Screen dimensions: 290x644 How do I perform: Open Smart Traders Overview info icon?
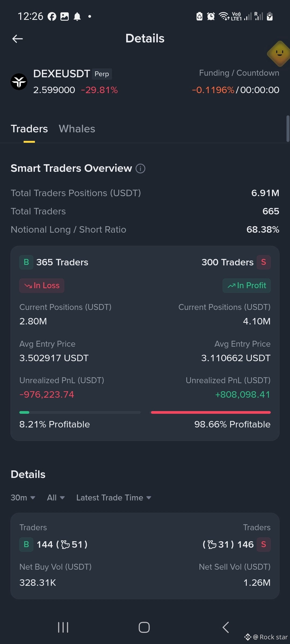click(140, 169)
